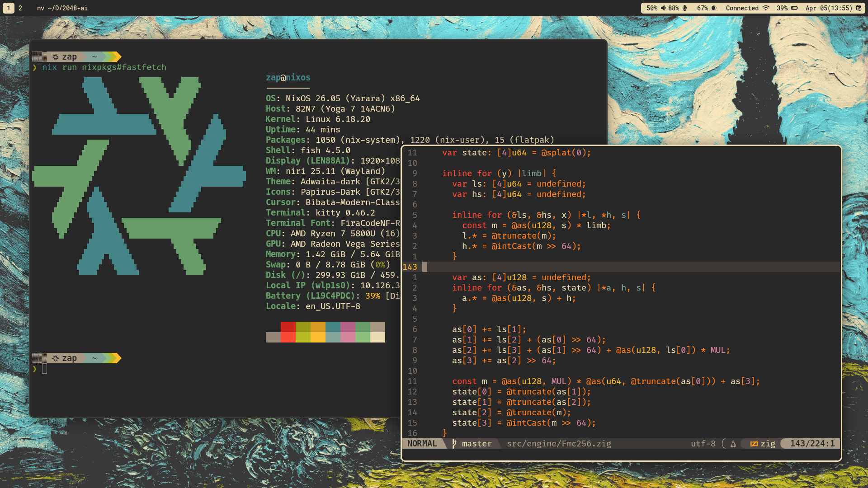
Task: Click the 143/224:1 cursor position
Action: 812,444
